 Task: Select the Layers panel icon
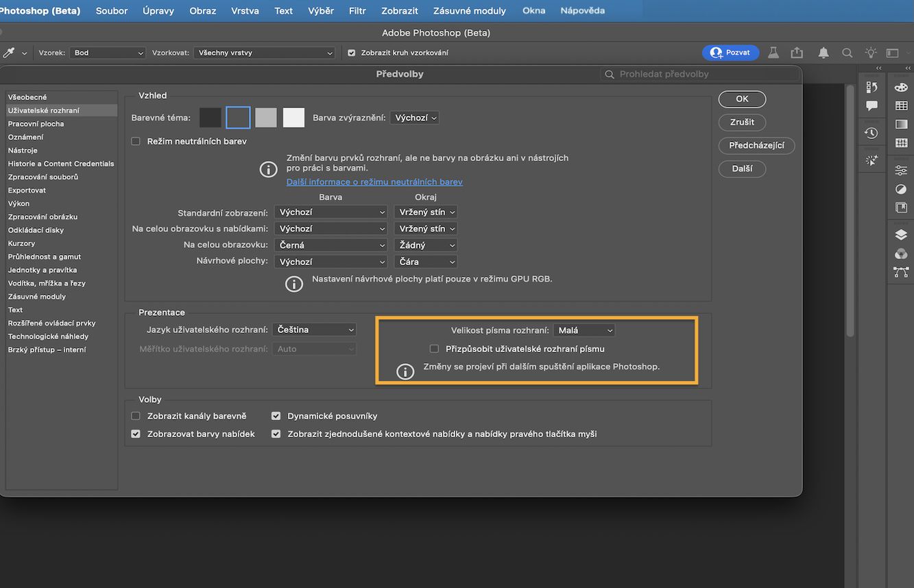point(900,234)
